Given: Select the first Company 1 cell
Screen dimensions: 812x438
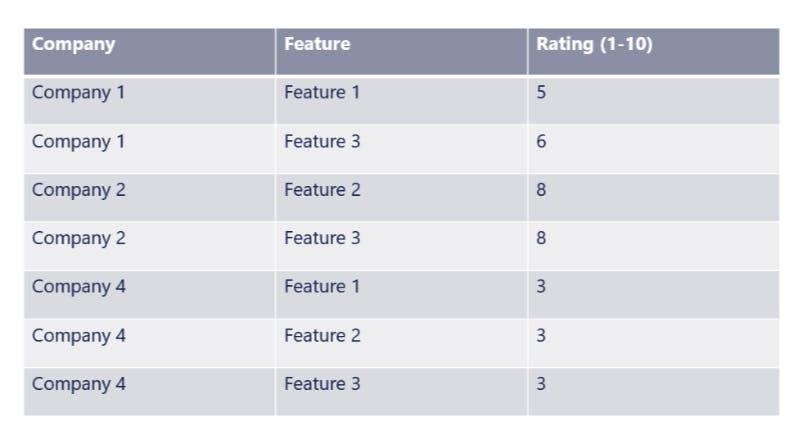Looking at the screenshot, I should (x=78, y=93).
